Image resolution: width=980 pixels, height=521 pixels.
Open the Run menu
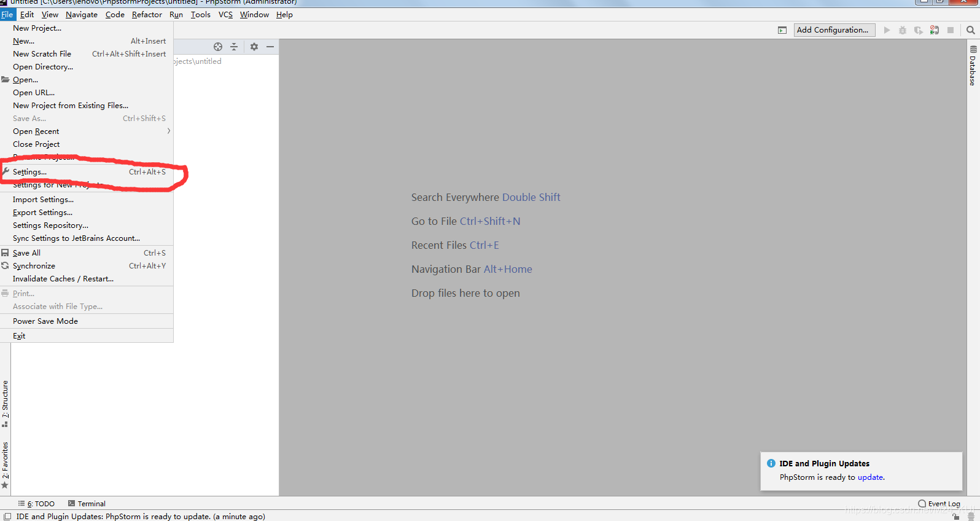[x=176, y=15]
